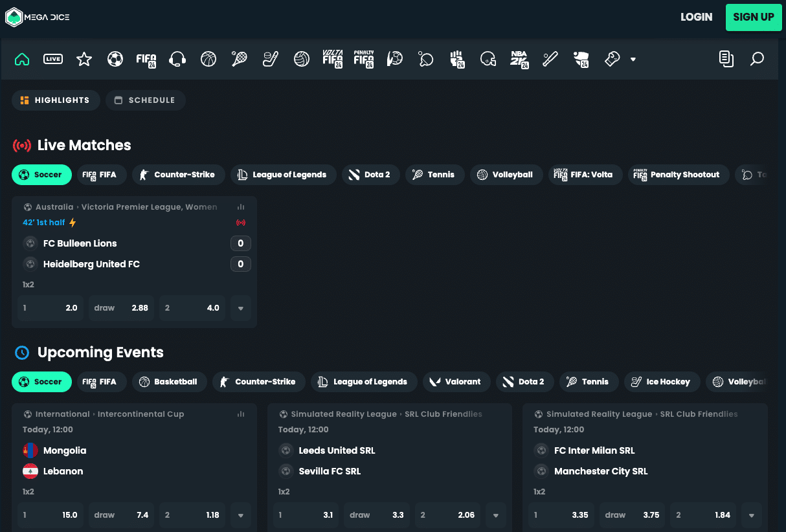The width and height of the screenshot is (786, 532).
Task: Expand more markets for Bulleen Lions match
Action: (x=241, y=308)
